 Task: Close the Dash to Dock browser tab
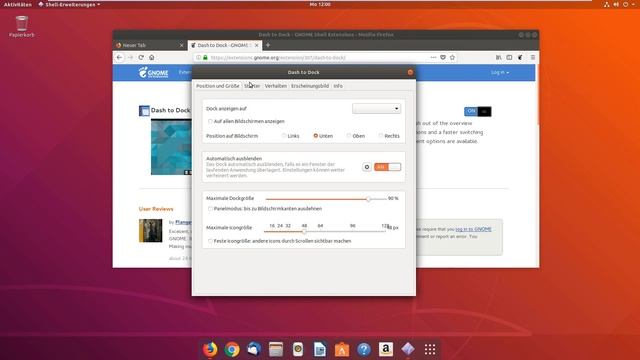256,45
